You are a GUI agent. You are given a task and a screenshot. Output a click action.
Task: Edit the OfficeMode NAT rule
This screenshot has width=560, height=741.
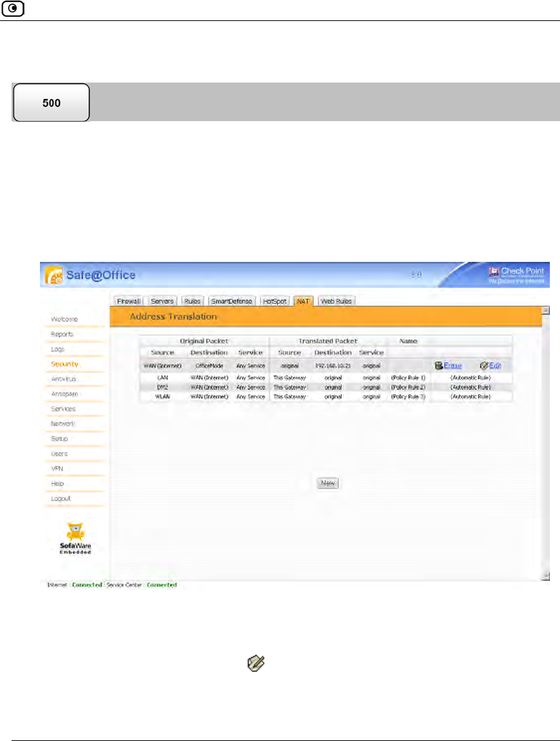point(490,365)
